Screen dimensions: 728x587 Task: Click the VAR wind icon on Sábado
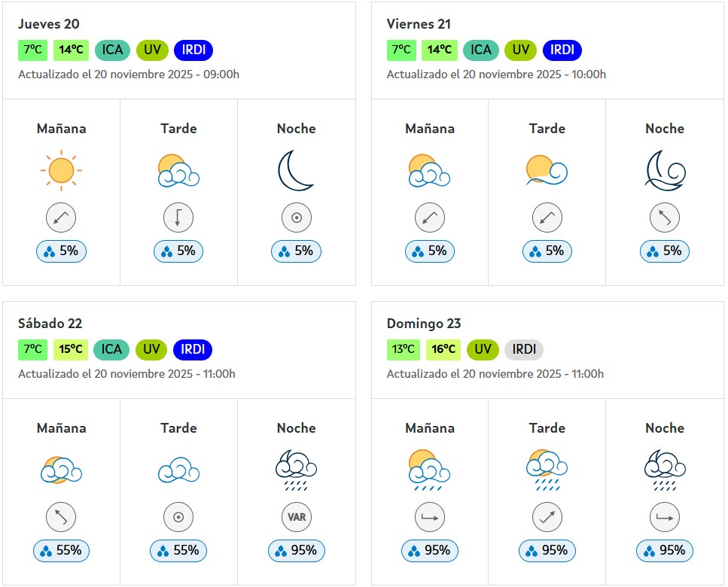[x=296, y=518]
